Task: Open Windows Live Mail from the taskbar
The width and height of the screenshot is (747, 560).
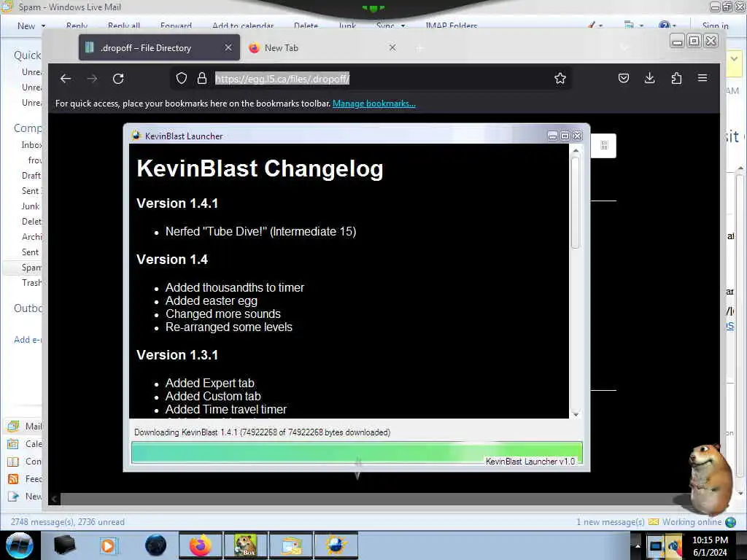Action: click(290, 545)
